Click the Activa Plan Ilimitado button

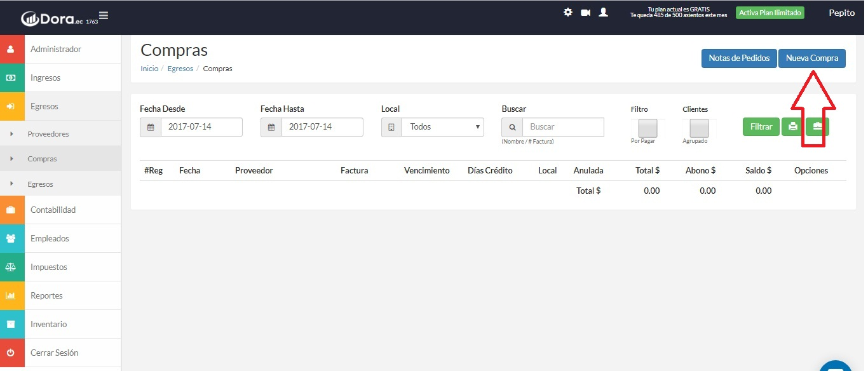coord(770,13)
